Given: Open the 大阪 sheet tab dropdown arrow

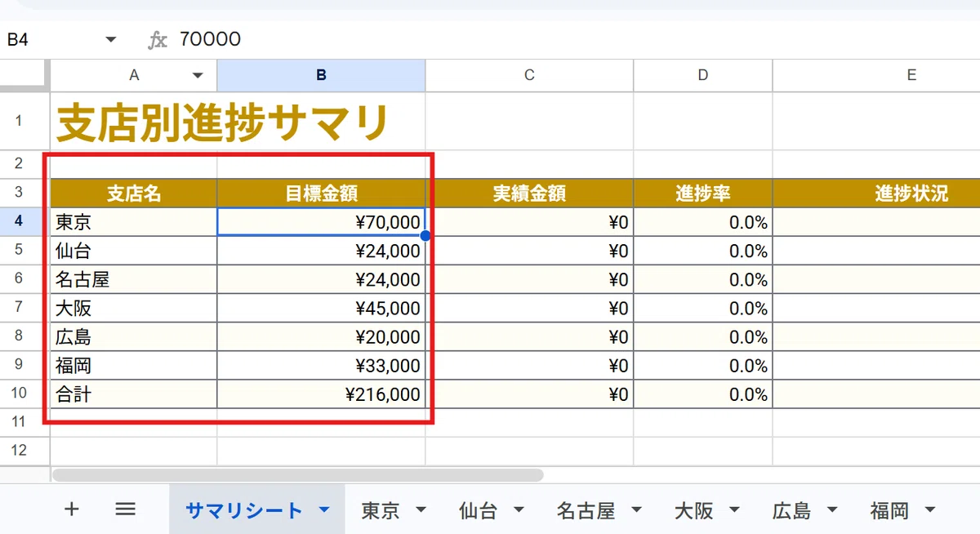Looking at the screenshot, I should coord(734,510).
